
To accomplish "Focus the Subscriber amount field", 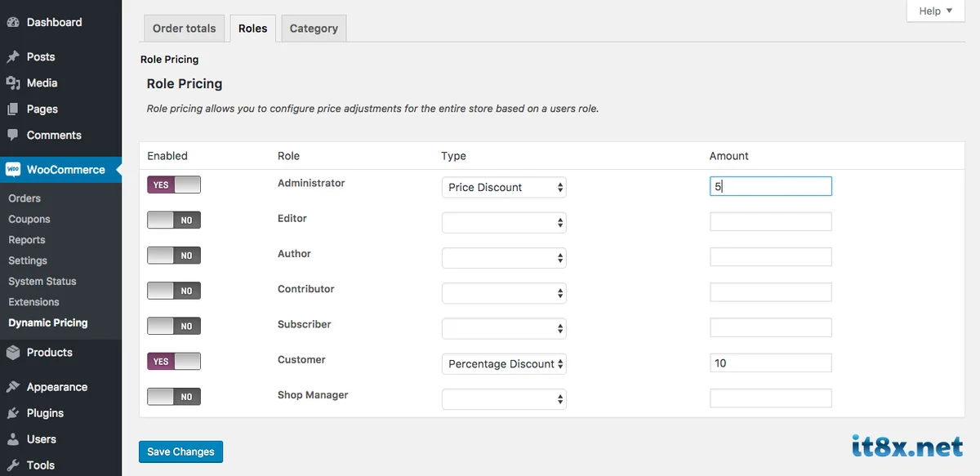I will tap(771, 327).
